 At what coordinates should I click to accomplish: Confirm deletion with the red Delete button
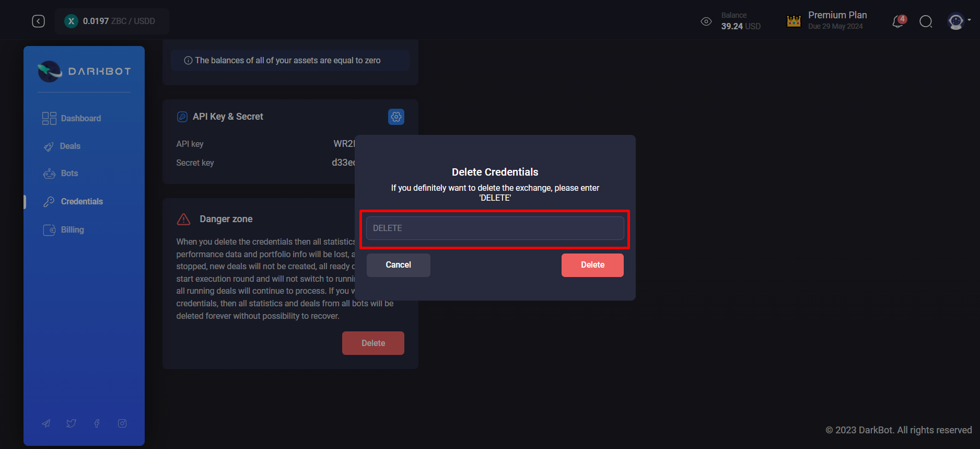point(592,265)
